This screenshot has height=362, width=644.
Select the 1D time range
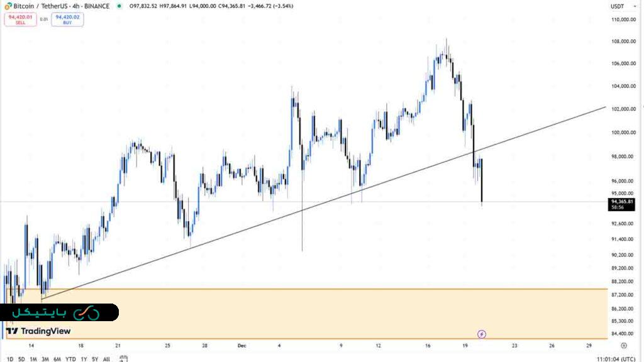point(10,359)
